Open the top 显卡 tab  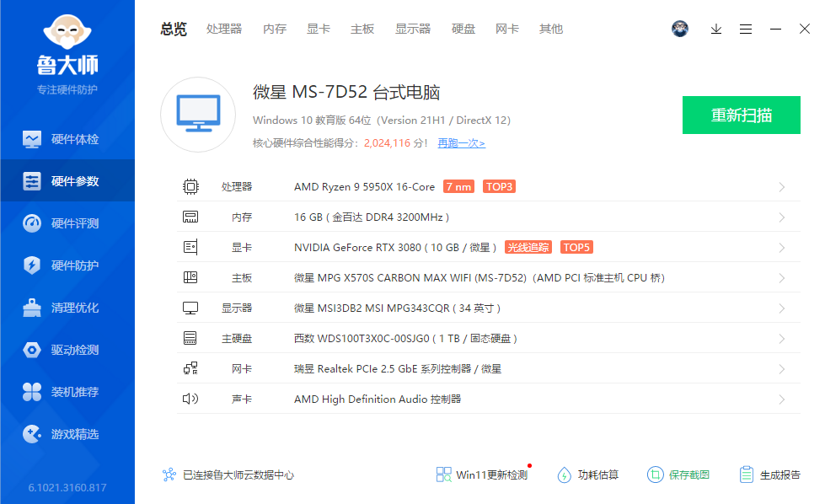319,29
